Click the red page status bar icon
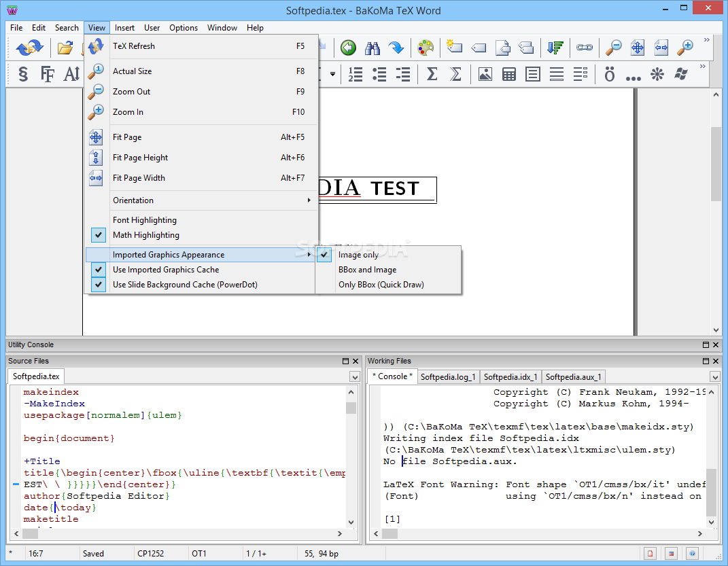The width and height of the screenshot is (728, 566). click(650, 554)
